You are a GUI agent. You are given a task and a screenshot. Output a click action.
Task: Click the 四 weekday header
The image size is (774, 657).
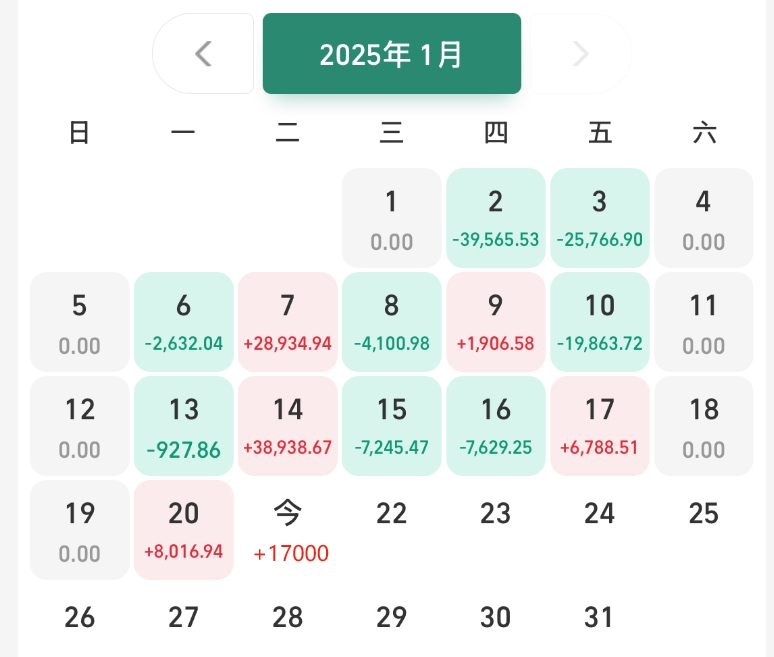496,133
